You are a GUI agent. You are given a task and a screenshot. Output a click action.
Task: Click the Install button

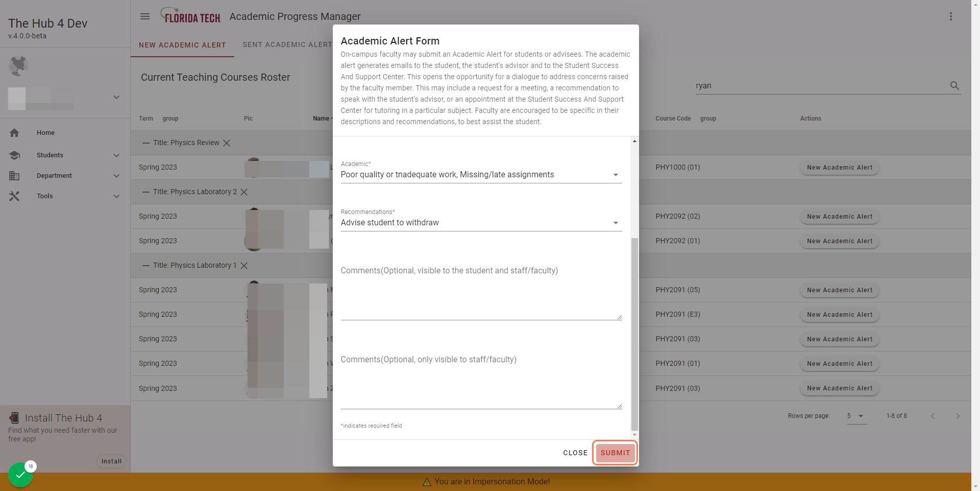click(x=111, y=461)
